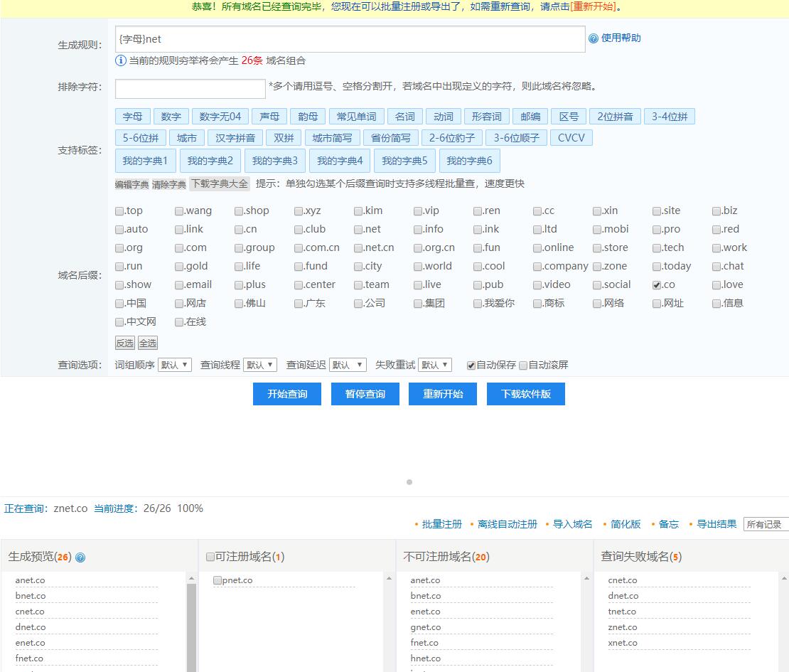Screen dimensions: 789x672
Task: Click the 字母 tag button
Action: pyautogui.click(x=132, y=117)
